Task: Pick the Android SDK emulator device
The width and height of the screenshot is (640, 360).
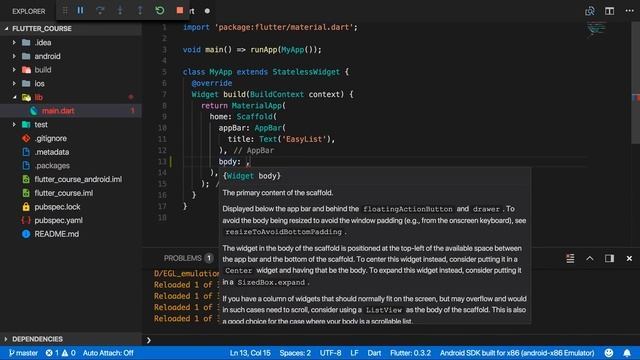Action: click(x=517, y=353)
